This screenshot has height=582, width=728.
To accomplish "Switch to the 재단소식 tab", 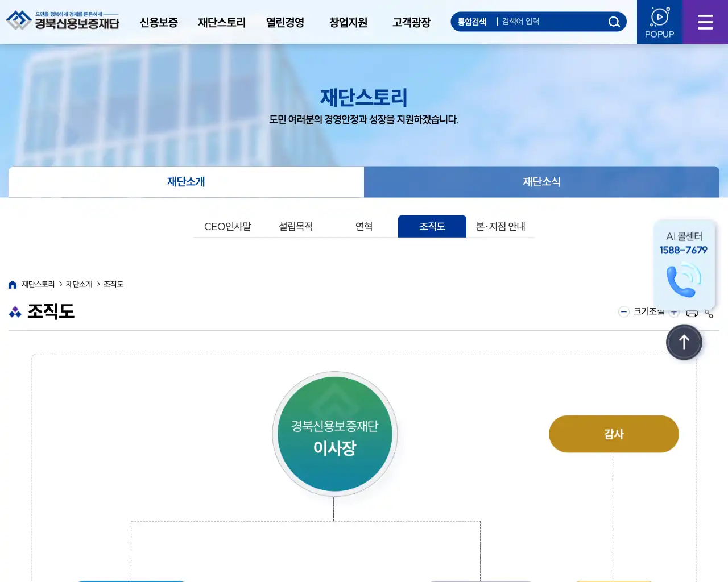I will click(x=541, y=182).
